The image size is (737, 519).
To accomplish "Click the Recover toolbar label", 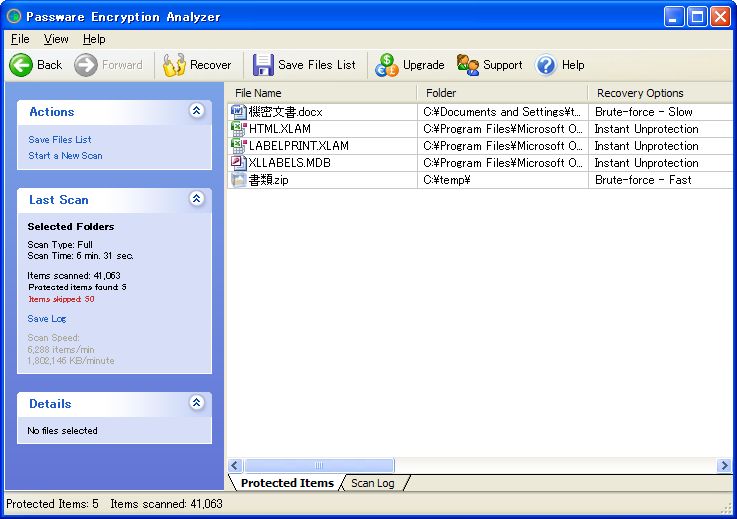I will point(211,65).
